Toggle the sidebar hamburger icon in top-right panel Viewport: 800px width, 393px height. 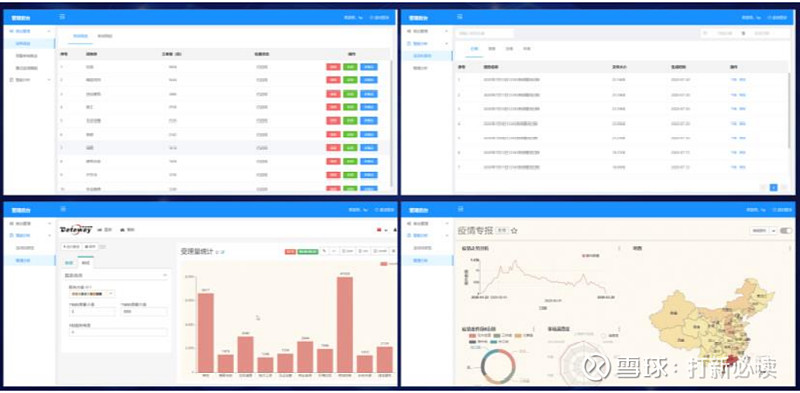460,17
